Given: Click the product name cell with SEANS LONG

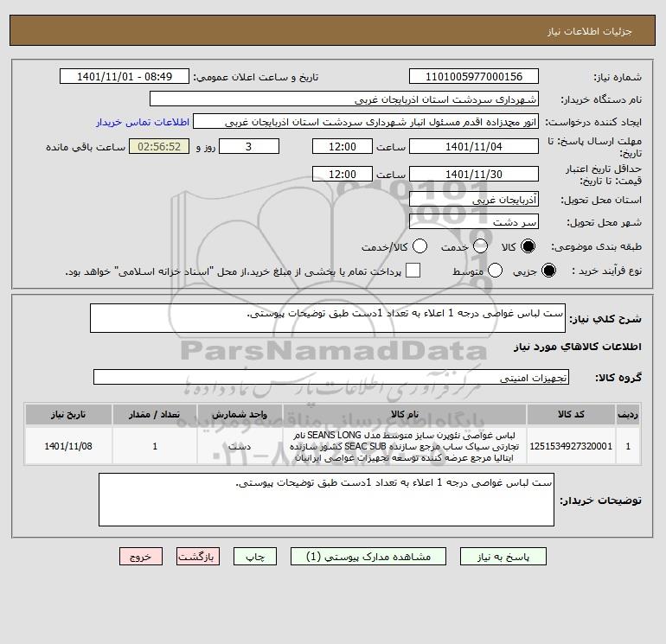Looking at the screenshot, I should 405,446.
